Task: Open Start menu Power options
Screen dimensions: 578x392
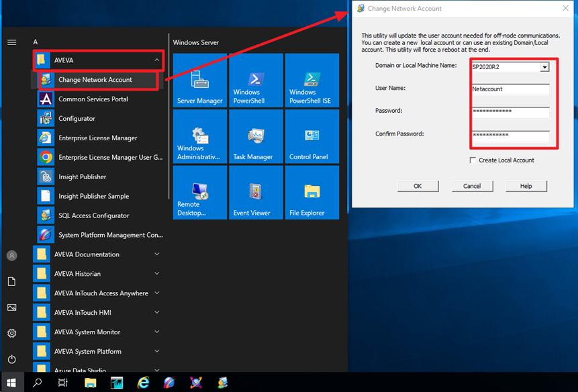Action: 12,359
